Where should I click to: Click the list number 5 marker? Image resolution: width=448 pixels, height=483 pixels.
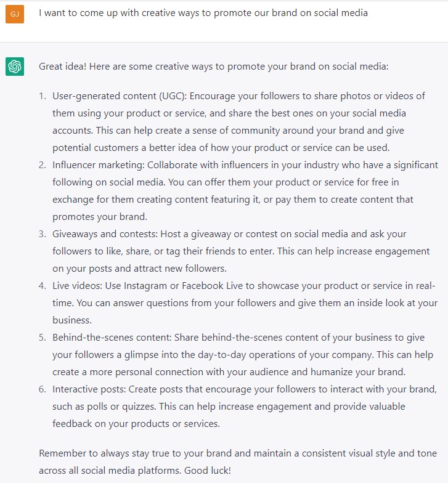tap(42, 338)
